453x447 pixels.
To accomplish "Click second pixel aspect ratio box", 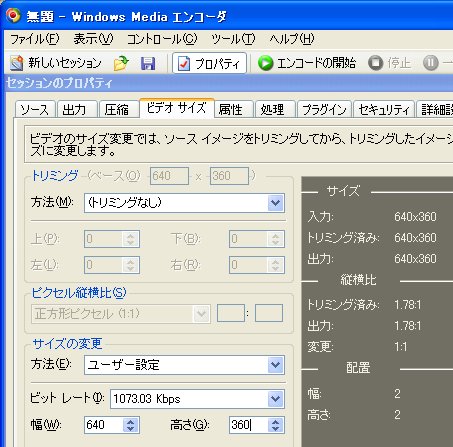I will (269, 313).
